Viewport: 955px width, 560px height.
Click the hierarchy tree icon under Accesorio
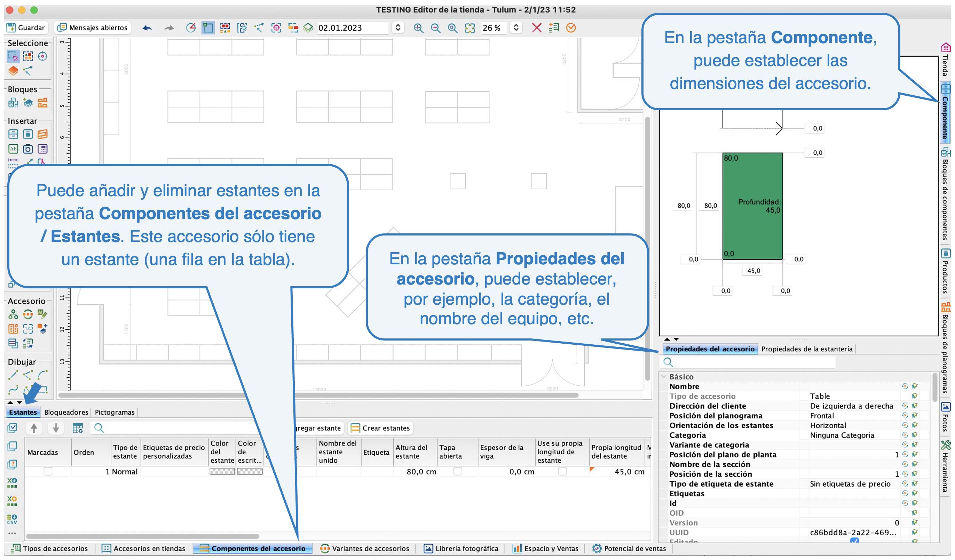pyautogui.click(x=13, y=314)
